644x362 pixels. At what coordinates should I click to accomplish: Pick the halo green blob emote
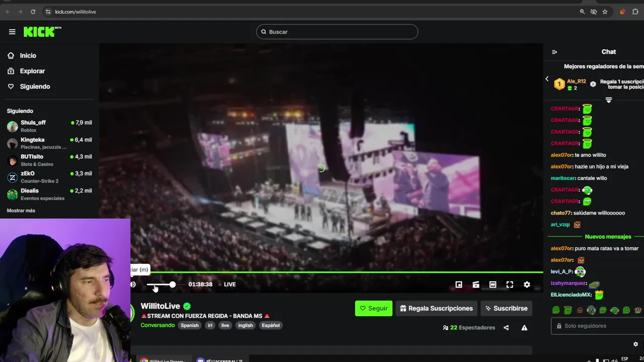[x=568, y=311]
